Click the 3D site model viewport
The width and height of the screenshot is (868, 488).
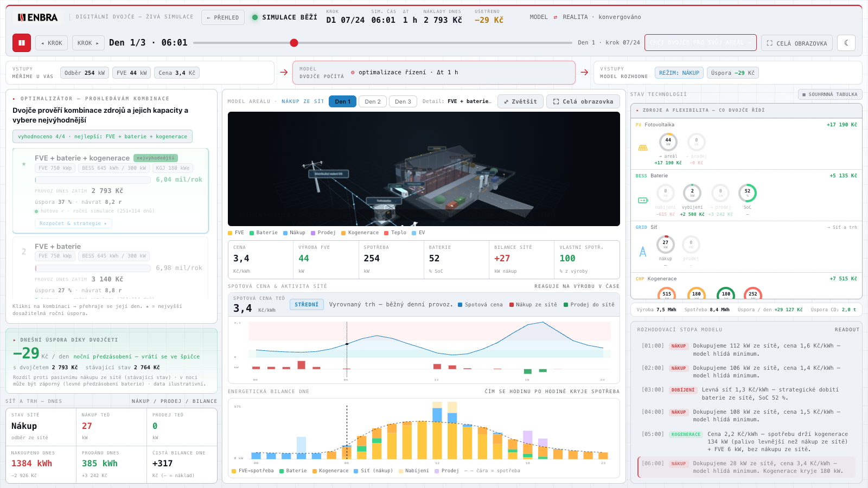point(424,169)
